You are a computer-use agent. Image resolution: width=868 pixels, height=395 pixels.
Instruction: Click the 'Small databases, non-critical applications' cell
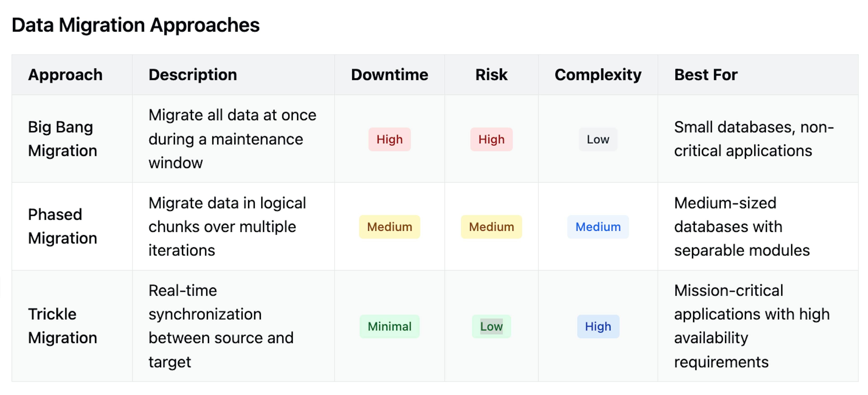753,139
